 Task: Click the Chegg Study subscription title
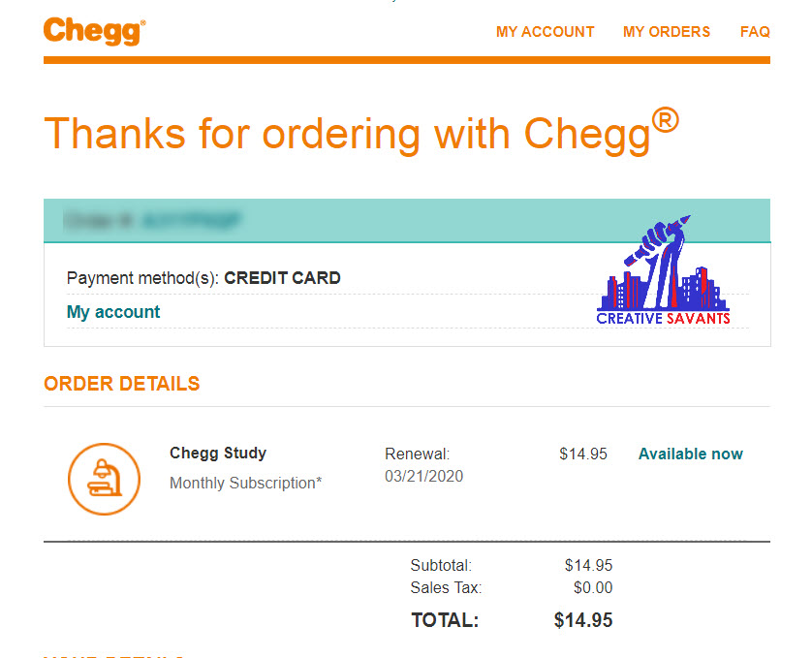pos(218,453)
